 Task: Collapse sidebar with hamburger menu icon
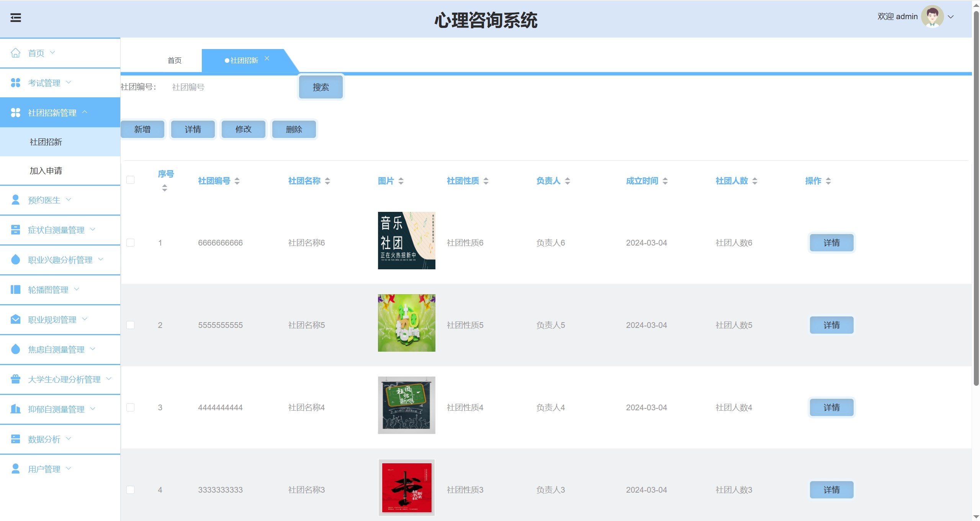pyautogui.click(x=16, y=18)
